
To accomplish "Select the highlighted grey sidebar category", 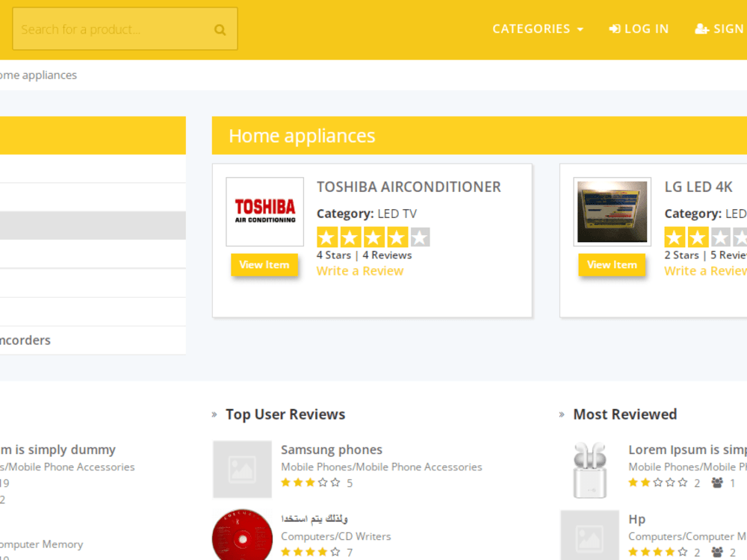I will (93, 225).
